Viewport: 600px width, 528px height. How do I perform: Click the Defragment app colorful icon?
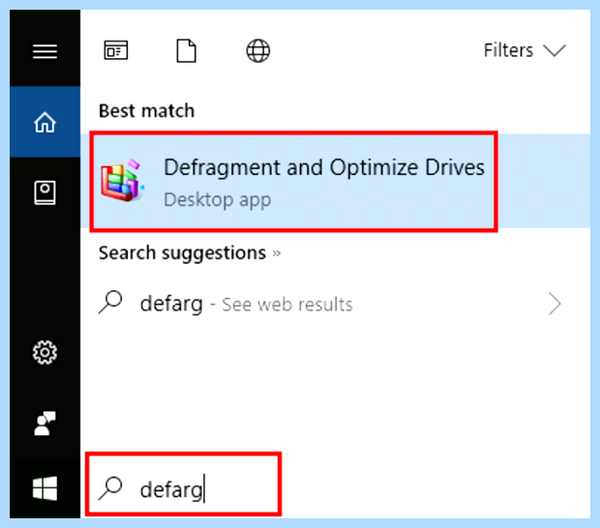[122, 181]
